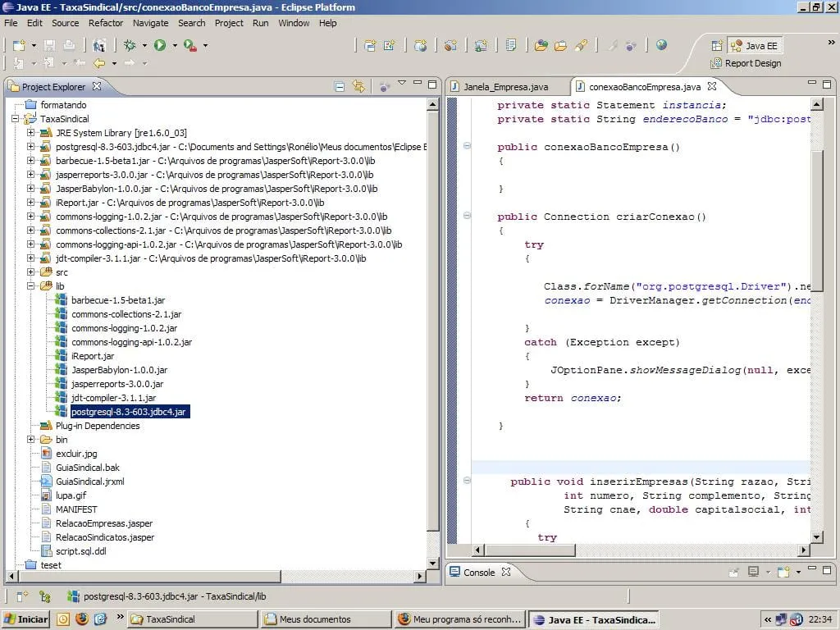Open the Run button dropdown arrow
This screenshot has height=630, width=840.
click(173, 46)
